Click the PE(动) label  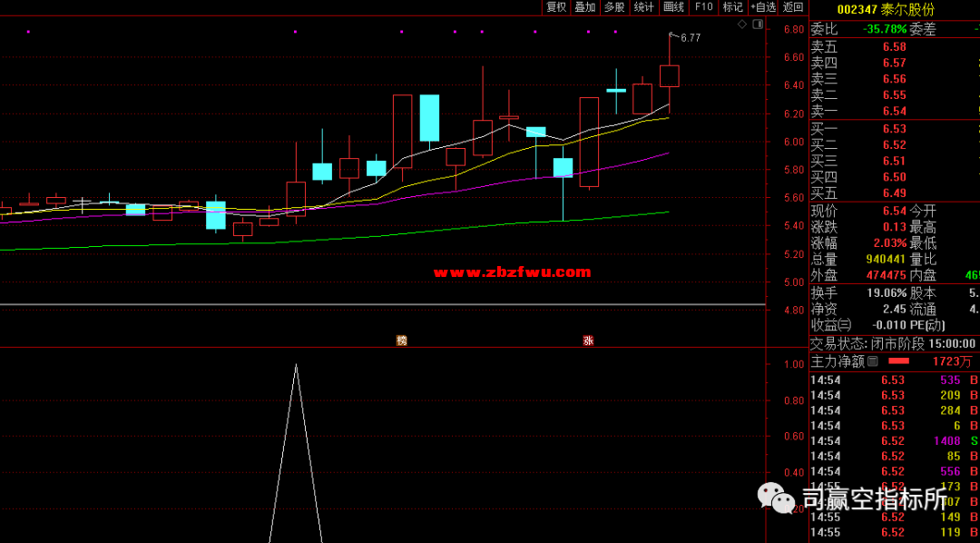927,325
